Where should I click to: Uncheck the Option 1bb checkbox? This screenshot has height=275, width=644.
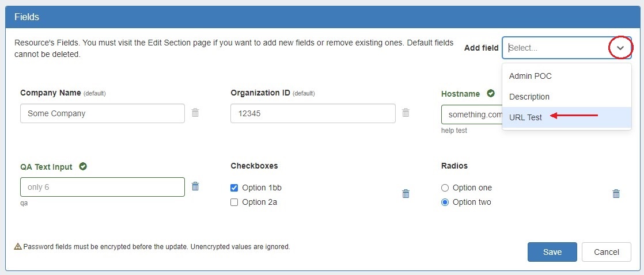[234, 188]
